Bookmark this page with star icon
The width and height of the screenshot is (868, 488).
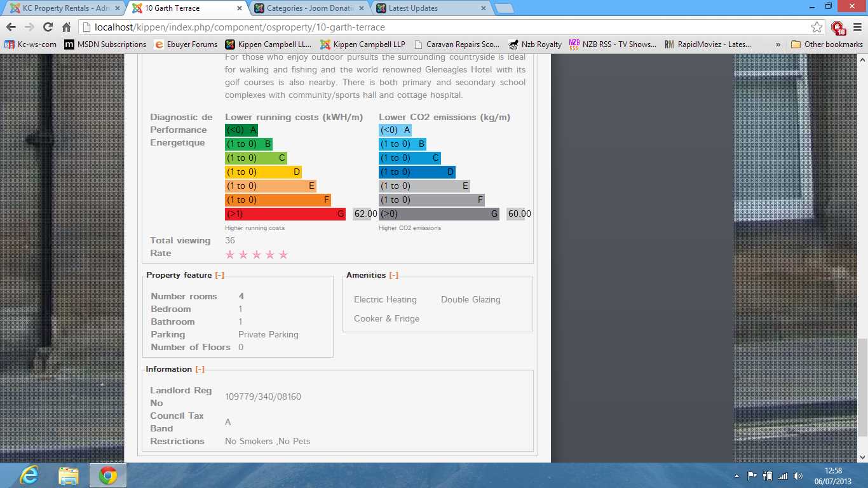click(x=817, y=27)
